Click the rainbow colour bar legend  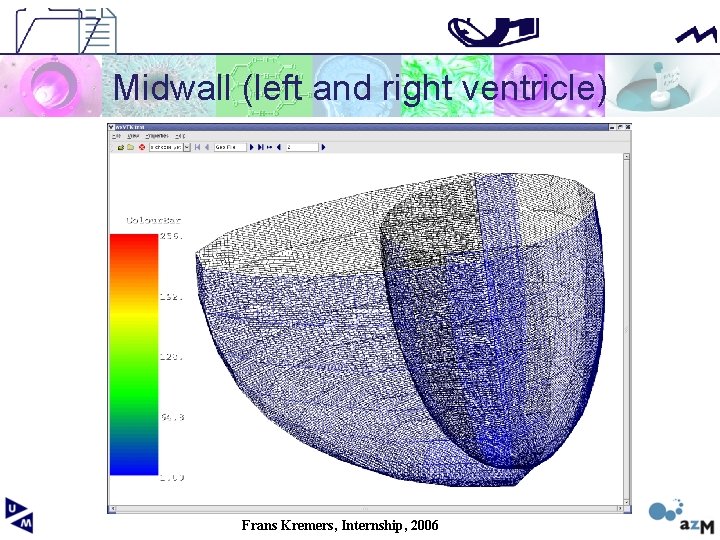coord(134,354)
